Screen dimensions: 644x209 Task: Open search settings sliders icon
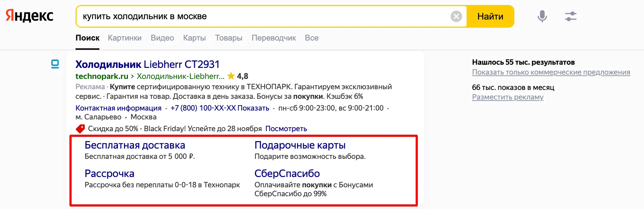point(571,16)
